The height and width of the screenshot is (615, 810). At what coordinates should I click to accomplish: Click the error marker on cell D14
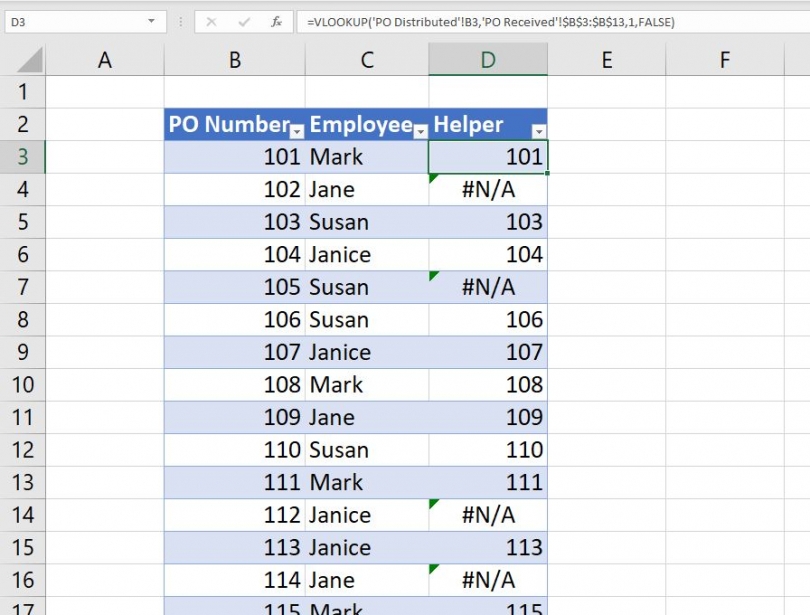coord(434,501)
